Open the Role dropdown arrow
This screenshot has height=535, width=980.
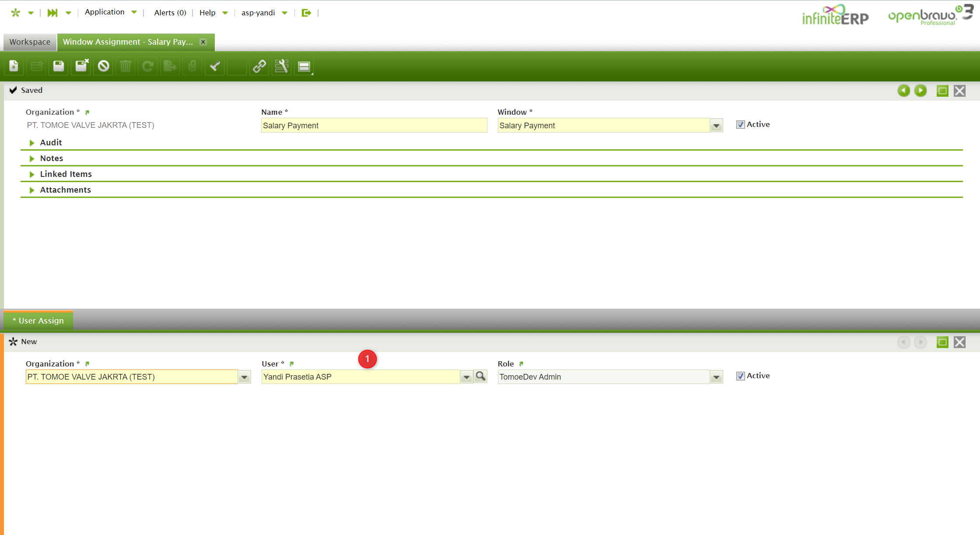[716, 377]
